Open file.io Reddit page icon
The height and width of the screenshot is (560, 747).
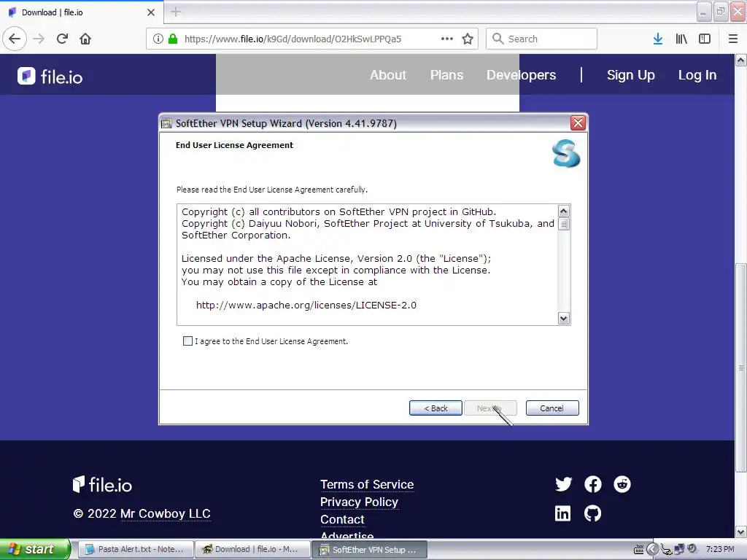(x=622, y=484)
